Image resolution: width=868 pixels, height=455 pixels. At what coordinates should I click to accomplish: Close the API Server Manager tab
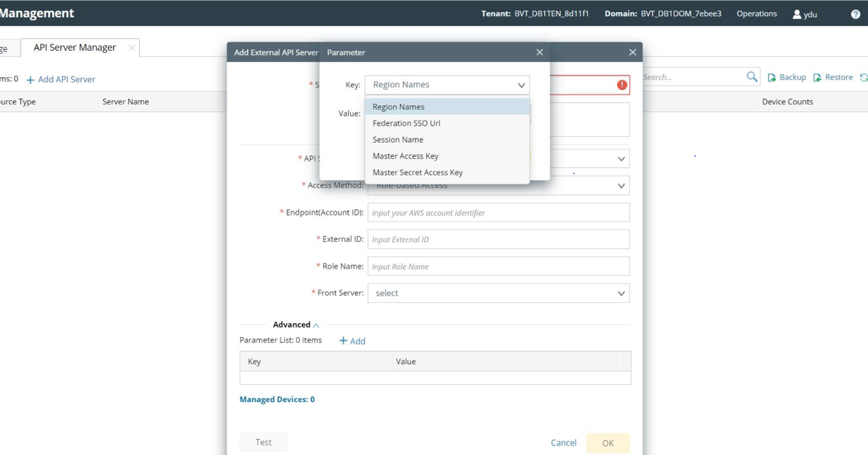tap(132, 48)
